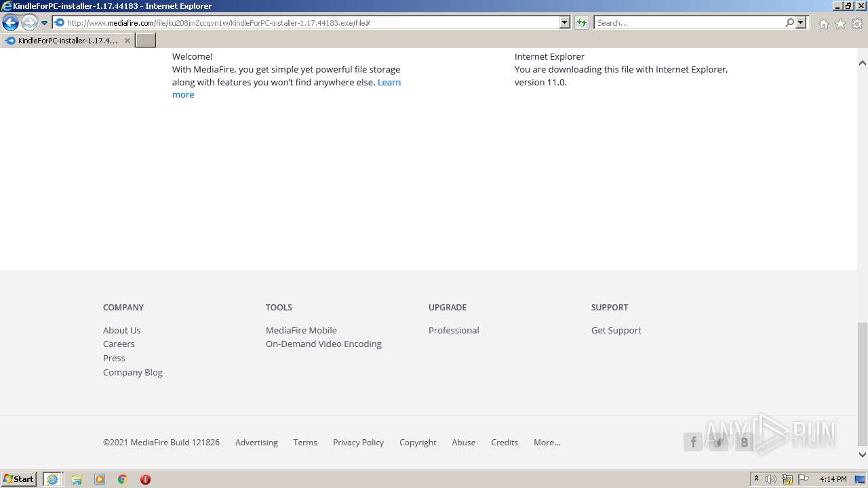
Task: Open the Get Support link
Action: pyautogui.click(x=616, y=330)
